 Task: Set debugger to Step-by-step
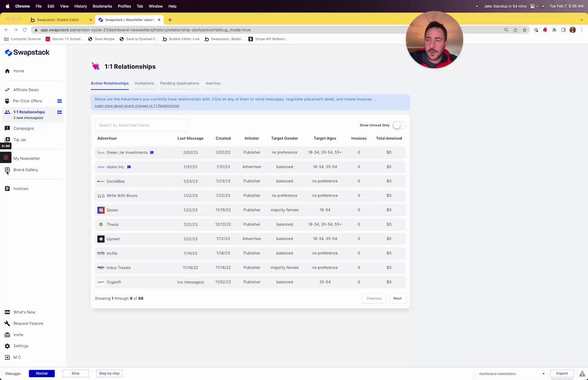pyautogui.click(x=109, y=374)
